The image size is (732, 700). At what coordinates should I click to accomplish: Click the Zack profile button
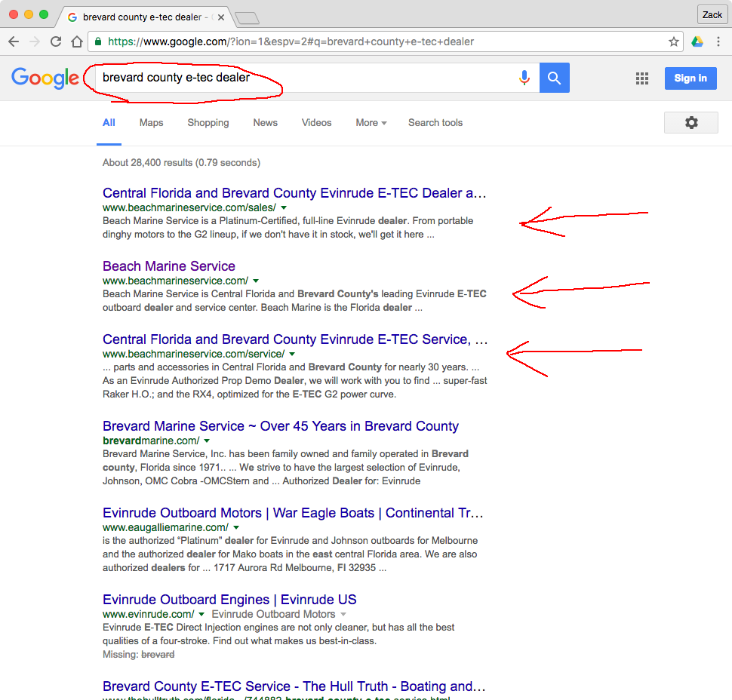tap(712, 15)
